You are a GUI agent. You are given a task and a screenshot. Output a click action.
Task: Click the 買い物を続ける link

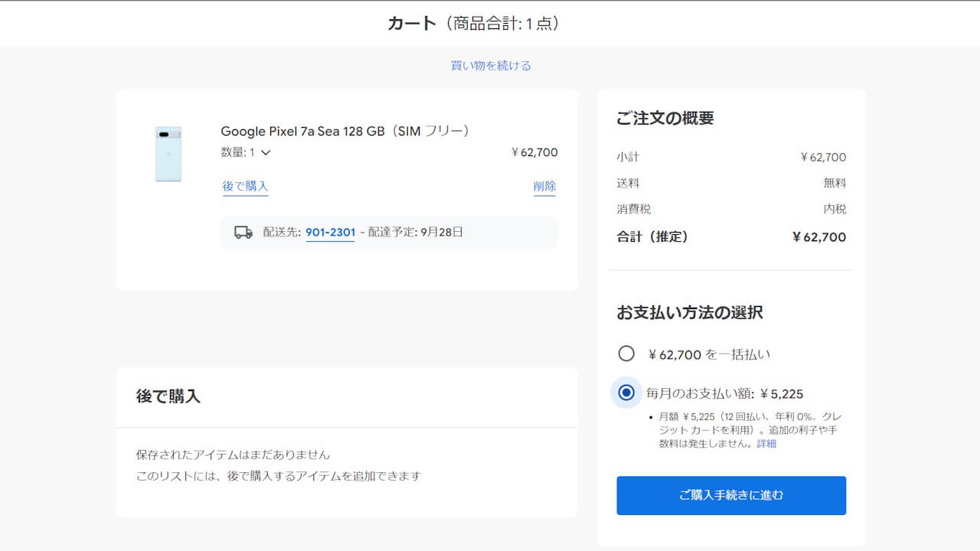point(490,65)
